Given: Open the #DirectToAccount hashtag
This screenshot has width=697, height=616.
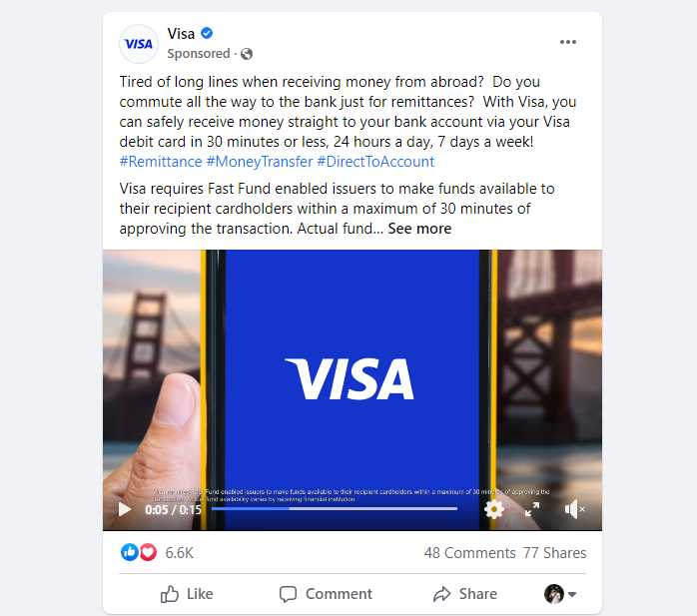Looking at the screenshot, I should [x=375, y=162].
